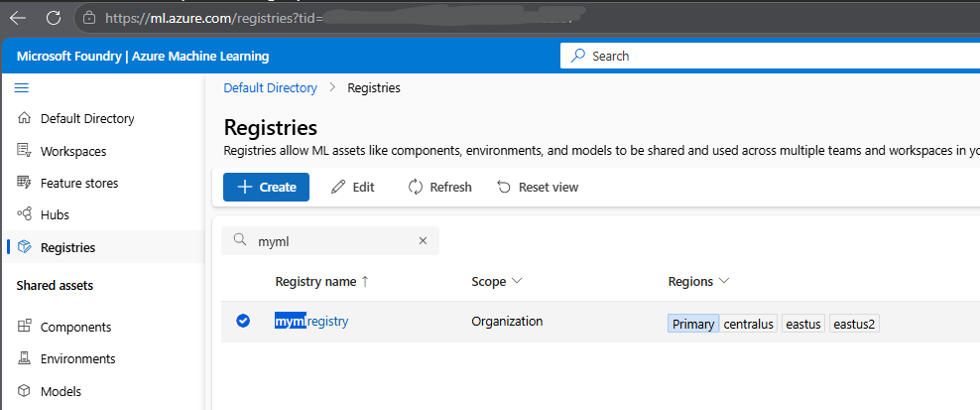Click the Create registry button

266,187
